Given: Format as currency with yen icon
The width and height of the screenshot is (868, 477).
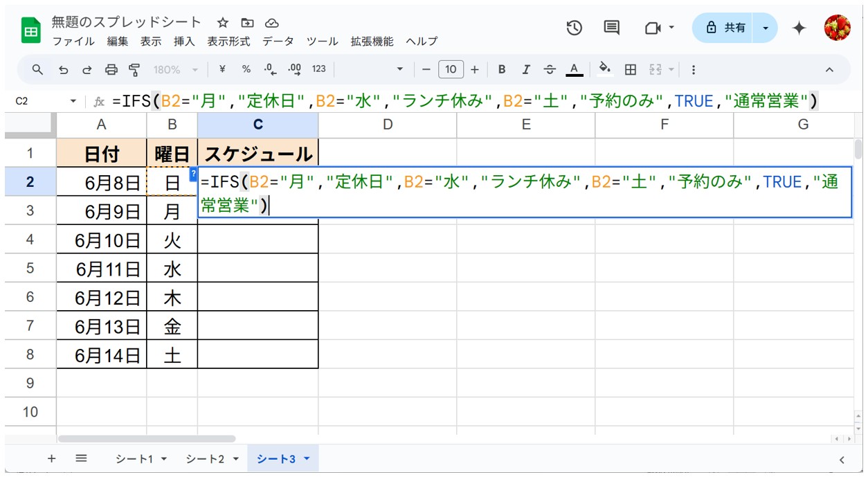Looking at the screenshot, I should [x=222, y=69].
